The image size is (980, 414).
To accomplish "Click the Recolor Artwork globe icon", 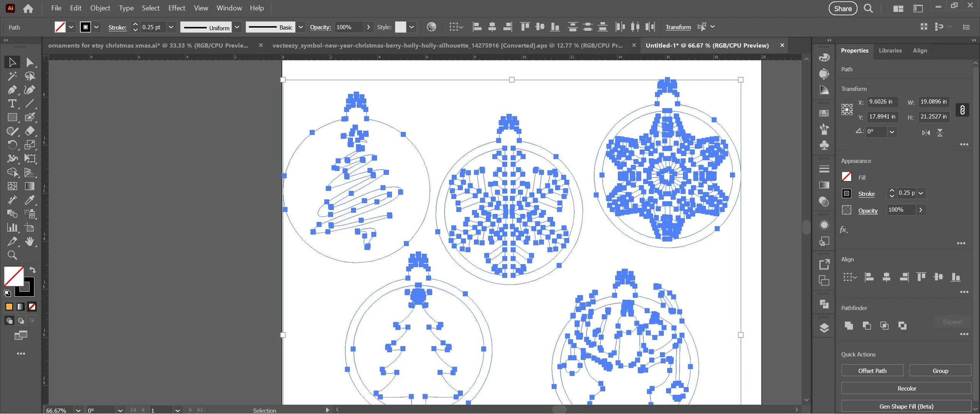I will point(431,27).
